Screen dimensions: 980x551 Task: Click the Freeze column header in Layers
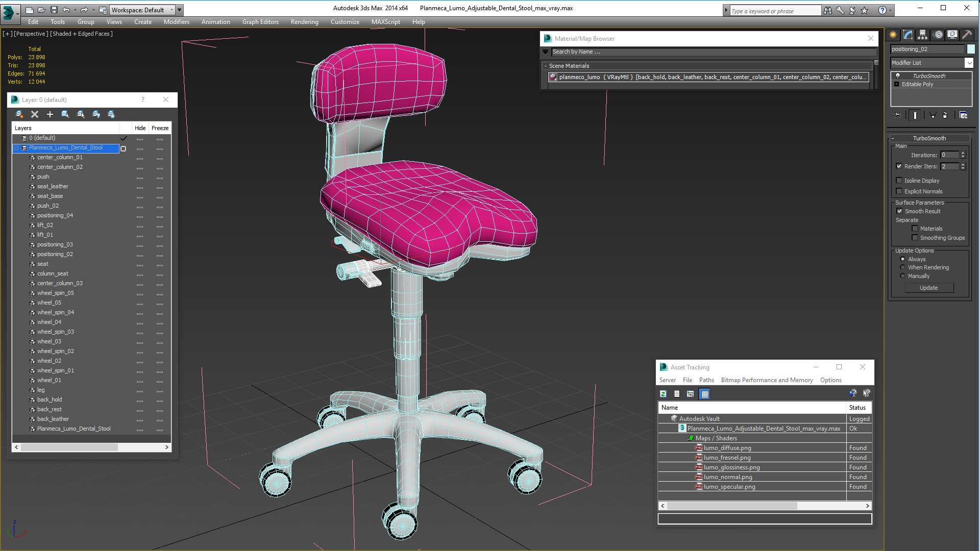pyautogui.click(x=160, y=128)
